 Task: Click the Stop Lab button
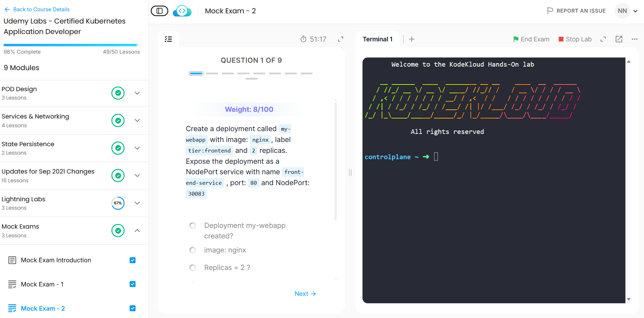pos(575,39)
